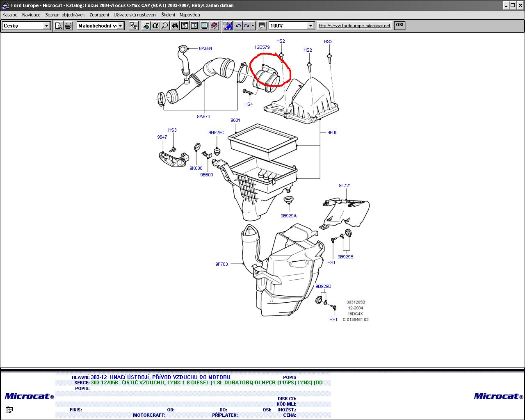Open the fordeurope.microcat.net link

[354, 25]
